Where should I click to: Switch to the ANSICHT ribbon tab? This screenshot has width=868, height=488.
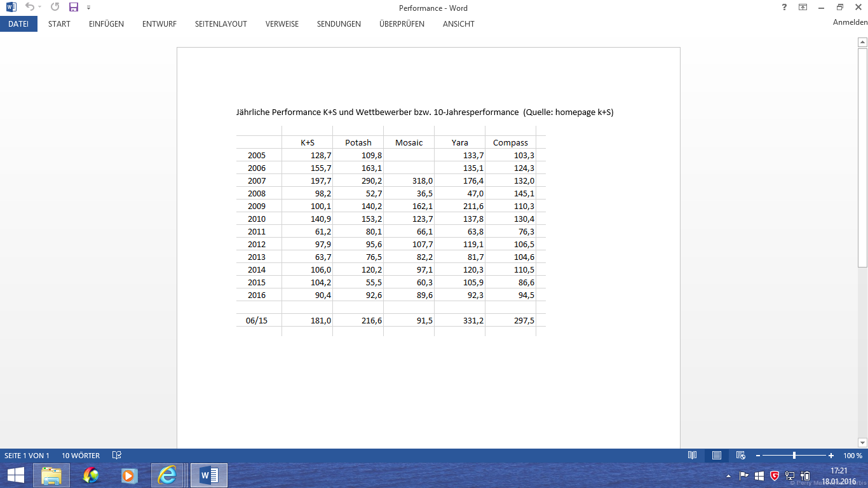(458, 24)
